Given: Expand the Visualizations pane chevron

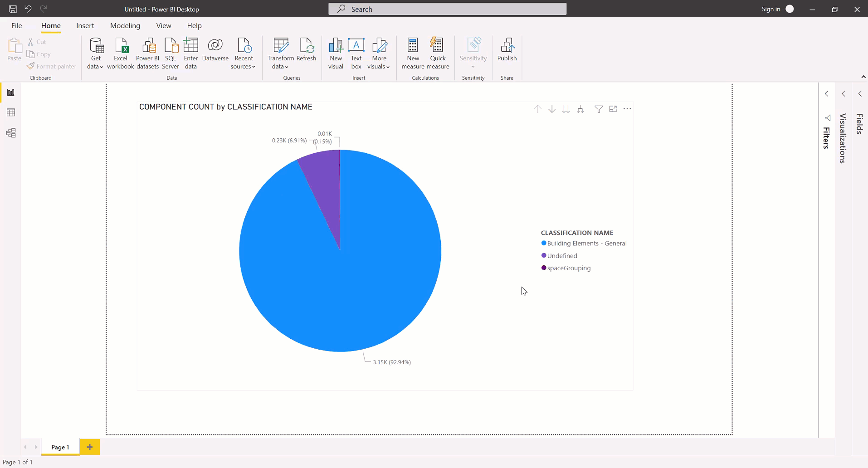Looking at the screenshot, I should (x=844, y=94).
